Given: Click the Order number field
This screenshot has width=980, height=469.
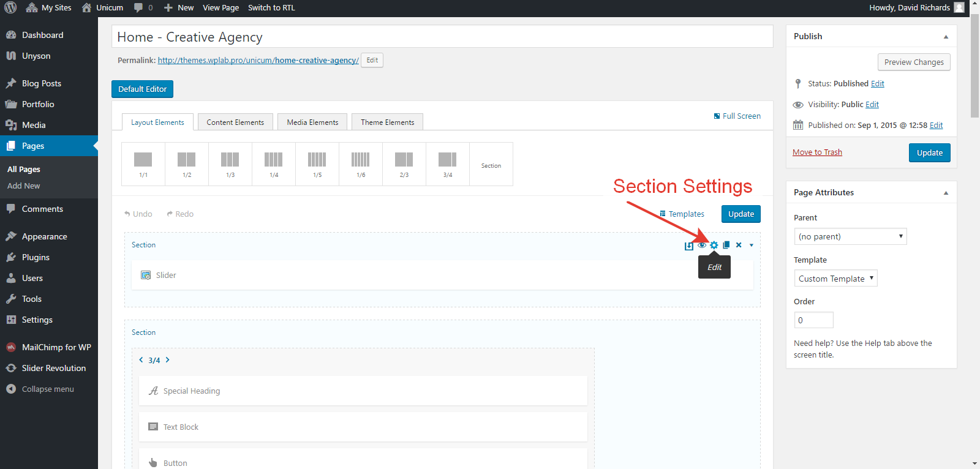Looking at the screenshot, I should click(x=813, y=320).
